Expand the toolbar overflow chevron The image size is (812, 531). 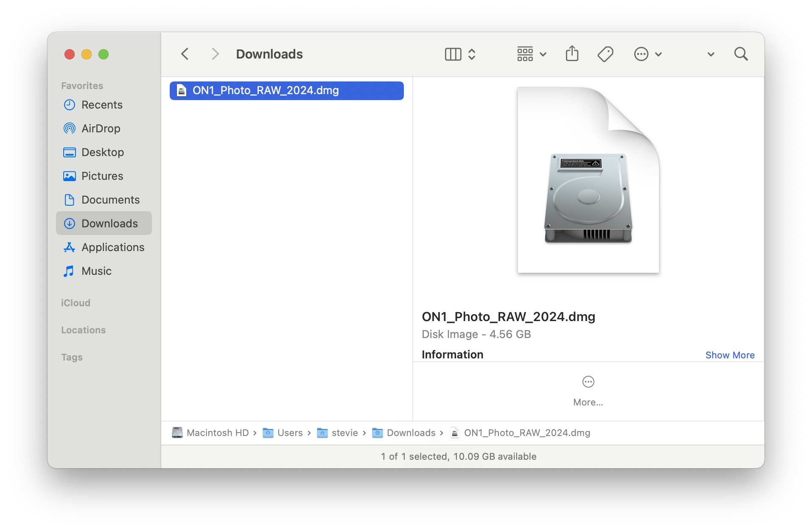[x=711, y=54]
